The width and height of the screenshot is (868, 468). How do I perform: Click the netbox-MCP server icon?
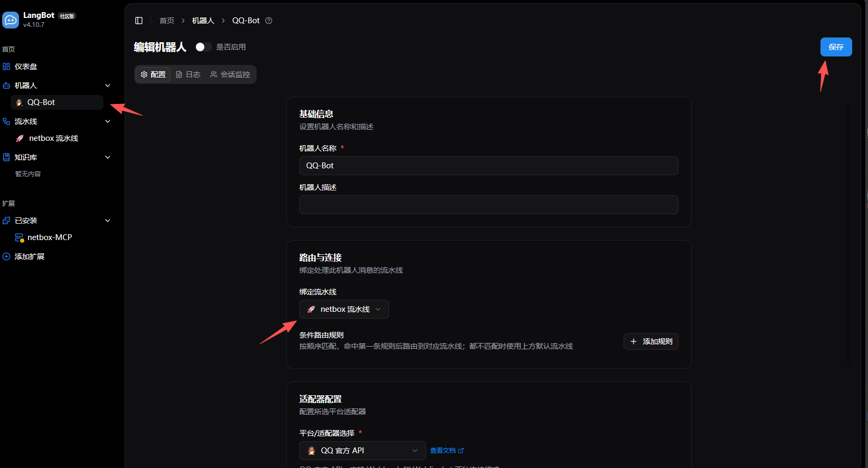click(x=20, y=237)
